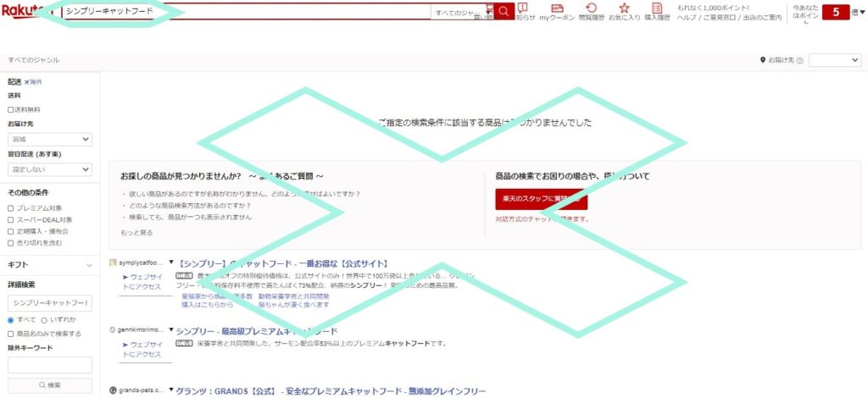
Task: Click the Rakuten logo
Action: pos(27,11)
